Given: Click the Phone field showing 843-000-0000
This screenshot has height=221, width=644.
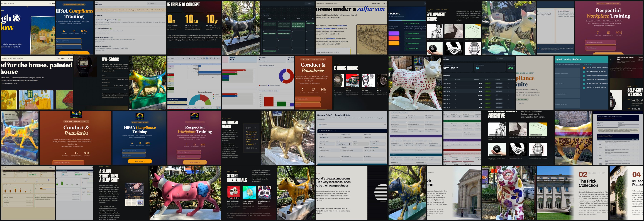Looking at the screenshot, I should point(330,150).
